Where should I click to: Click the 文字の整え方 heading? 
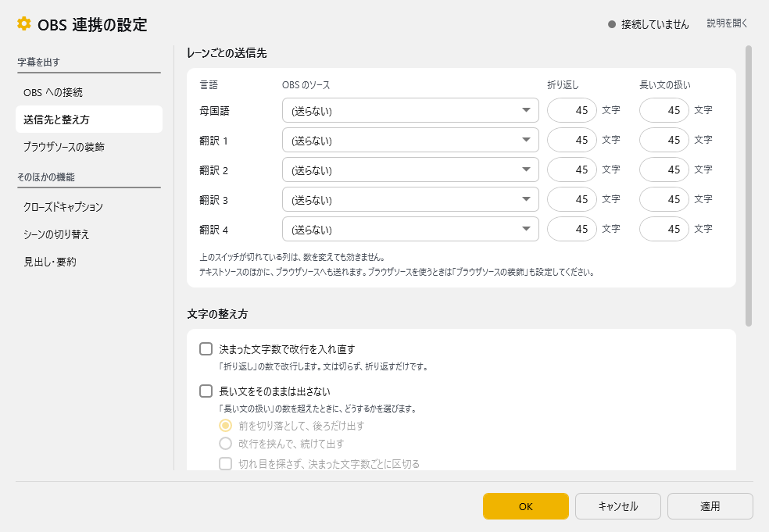point(217,314)
